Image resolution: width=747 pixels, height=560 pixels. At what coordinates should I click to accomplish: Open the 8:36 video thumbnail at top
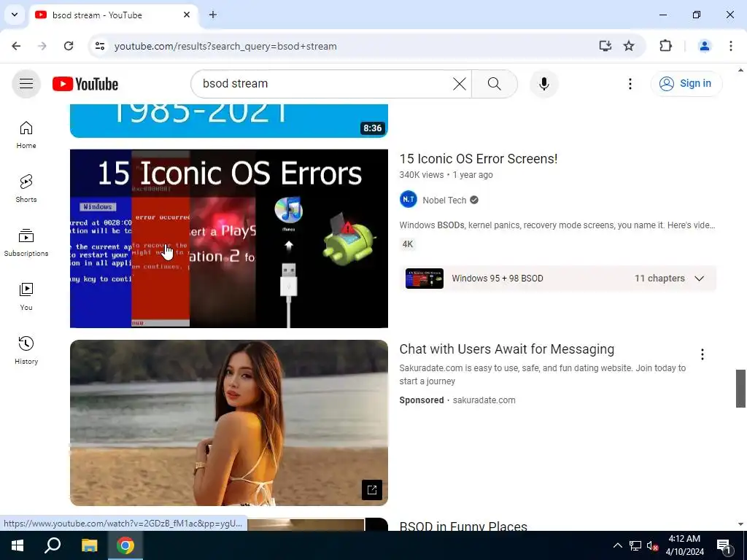click(x=228, y=121)
